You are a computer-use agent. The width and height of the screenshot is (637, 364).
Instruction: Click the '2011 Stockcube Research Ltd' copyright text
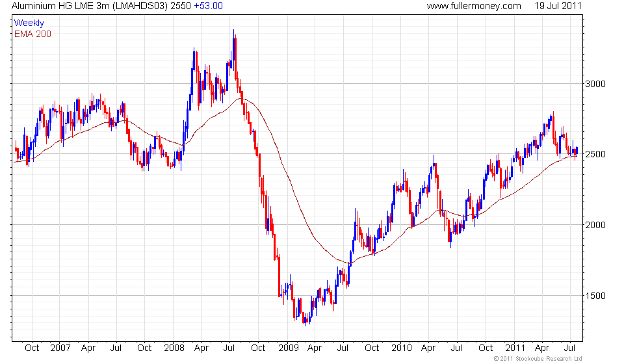click(x=538, y=359)
